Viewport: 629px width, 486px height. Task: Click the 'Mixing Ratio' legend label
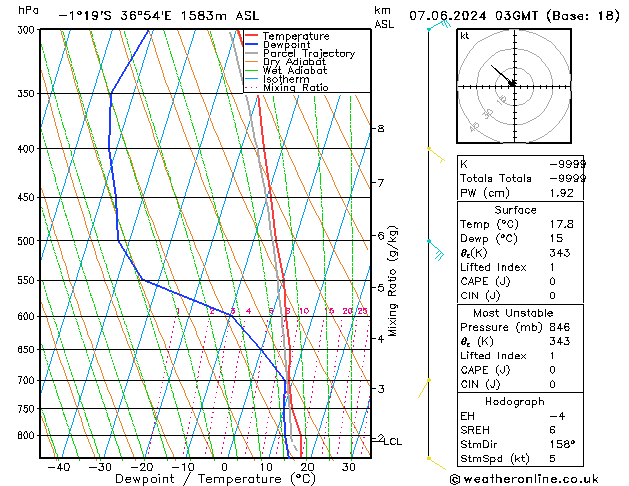click(x=296, y=87)
